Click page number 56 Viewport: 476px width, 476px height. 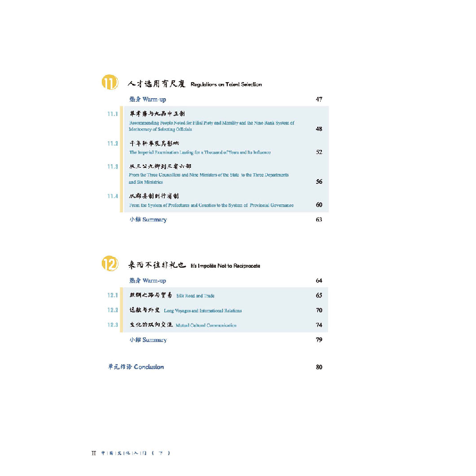click(x=319, y=181)
